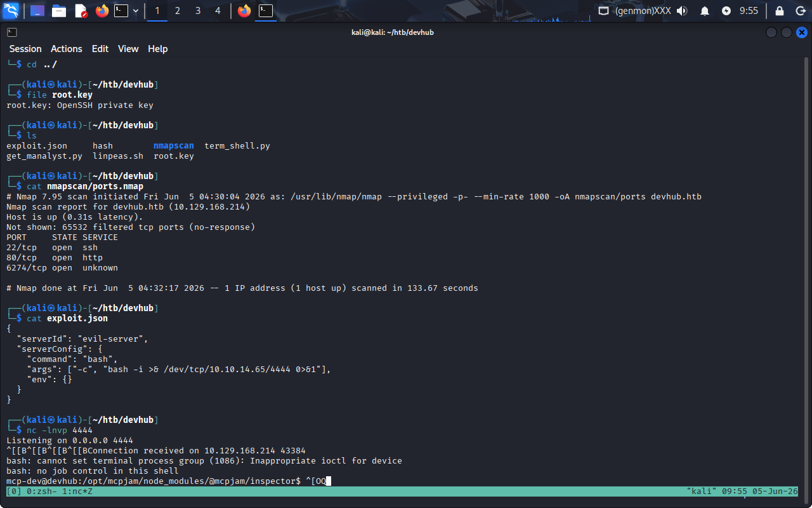The width and height of the screenshot is (812, 508).
Task: Launch the terminal emulator from the panel
Action: (x=121, y=11)
